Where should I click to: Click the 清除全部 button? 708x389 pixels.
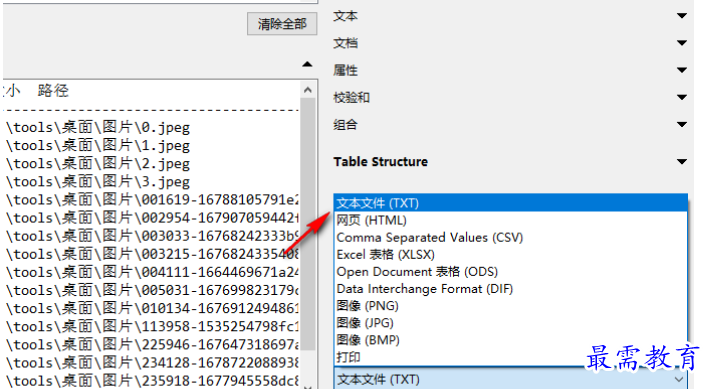pyautogui.click(x=282, y=24)
